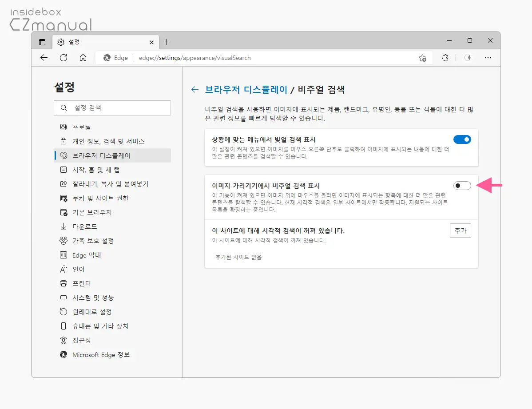The image size is (532, 409).
Task: Click the 비주얼 검색 heading text
Action: (322, 90)
